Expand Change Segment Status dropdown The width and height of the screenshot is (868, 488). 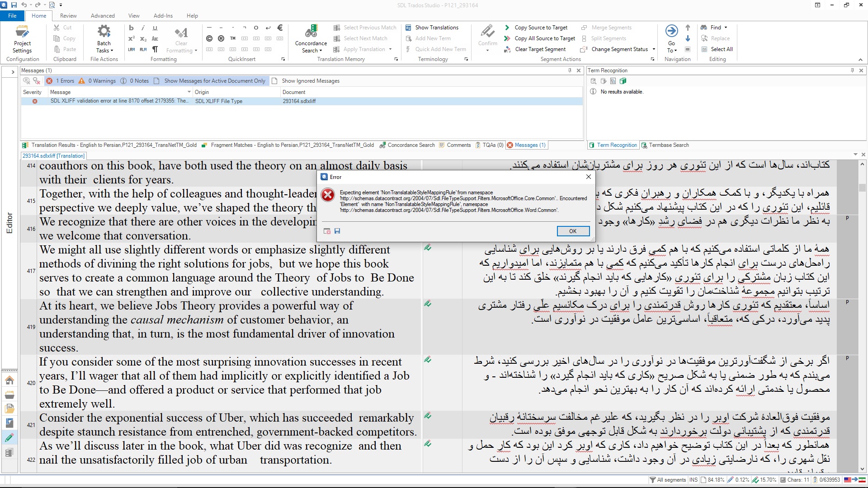coord(654,49)
